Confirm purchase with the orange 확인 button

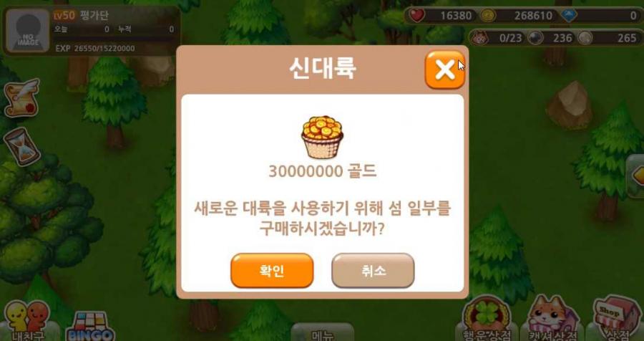(x=272, y=271)
